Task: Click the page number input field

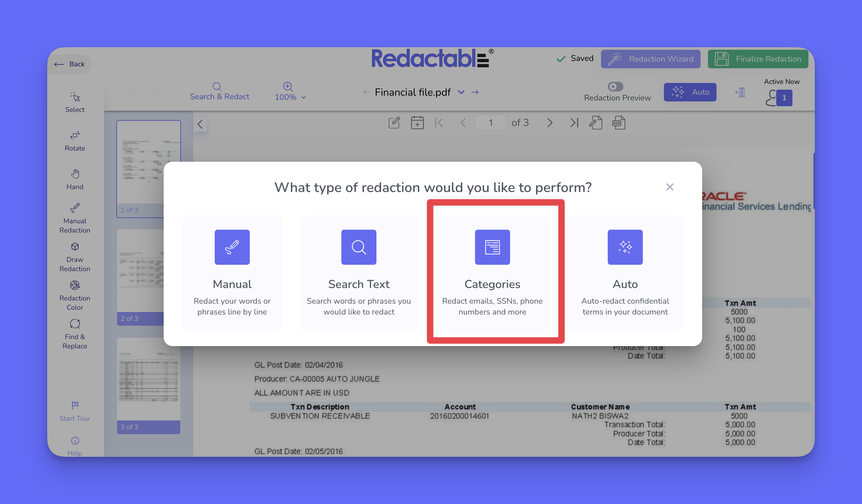Action: (490, 123)
